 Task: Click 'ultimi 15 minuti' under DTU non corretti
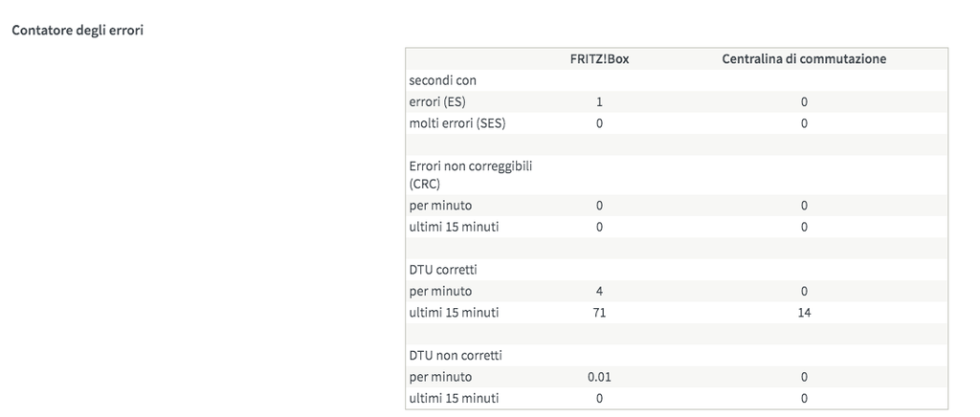(454, 398)
